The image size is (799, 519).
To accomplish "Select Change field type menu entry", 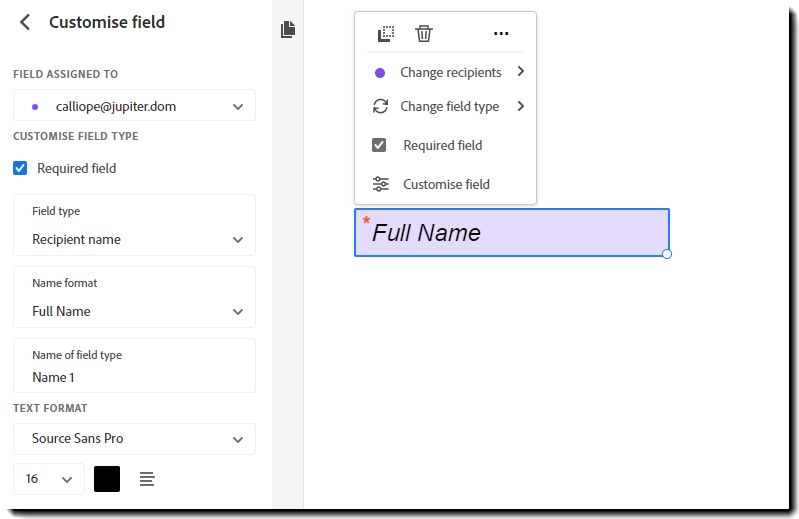I will tap(446, 106).
